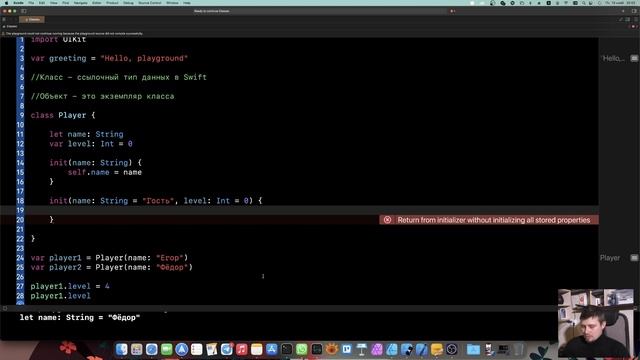
Task: Click the empty line 19 in editor
Action: 310,210
